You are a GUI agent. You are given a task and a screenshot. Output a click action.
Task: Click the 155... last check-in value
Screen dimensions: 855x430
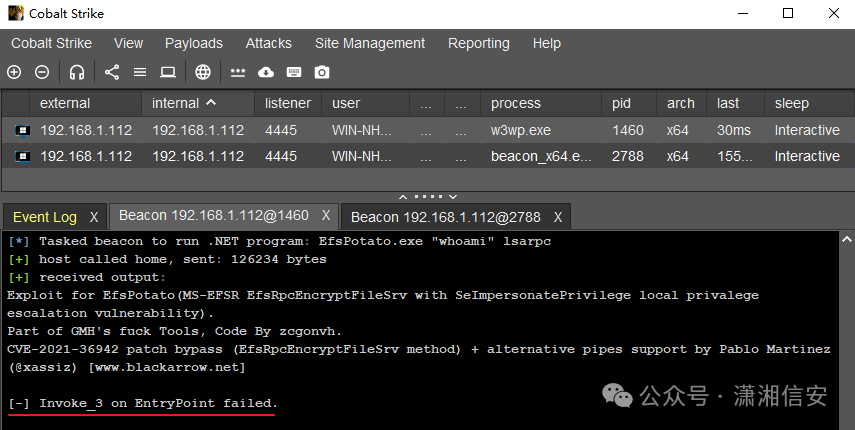(x=734, y=156)
